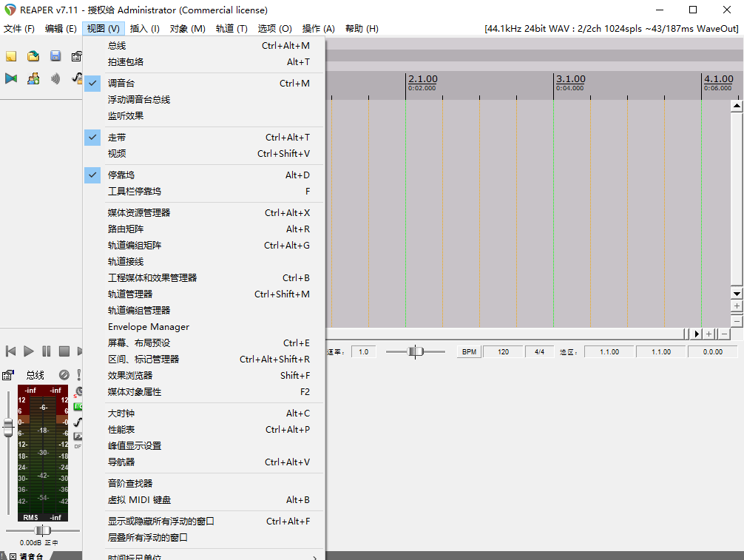
Task: Toggle the metronome on
Action: pos(55,79)
